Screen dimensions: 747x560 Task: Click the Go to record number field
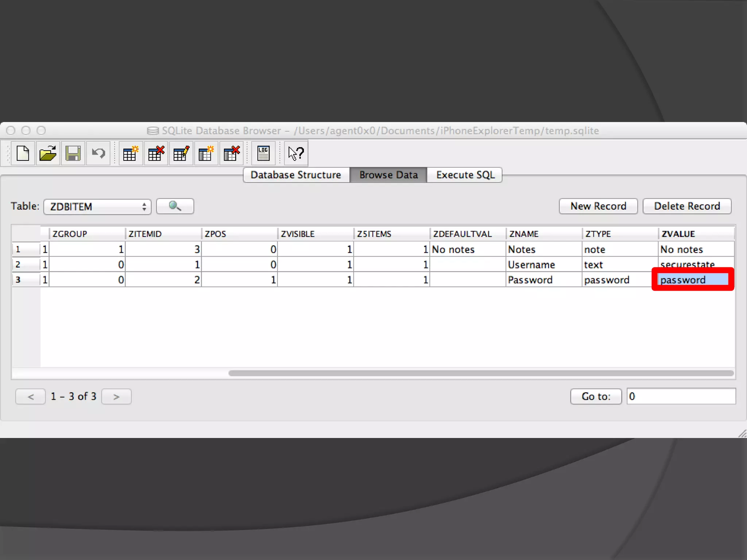(x=681, y=396)
